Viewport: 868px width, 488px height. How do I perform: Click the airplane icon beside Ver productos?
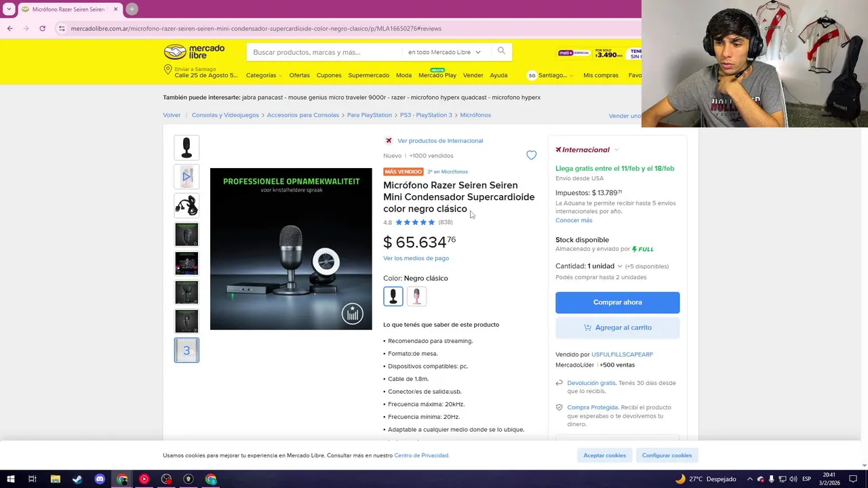[389, 141]
